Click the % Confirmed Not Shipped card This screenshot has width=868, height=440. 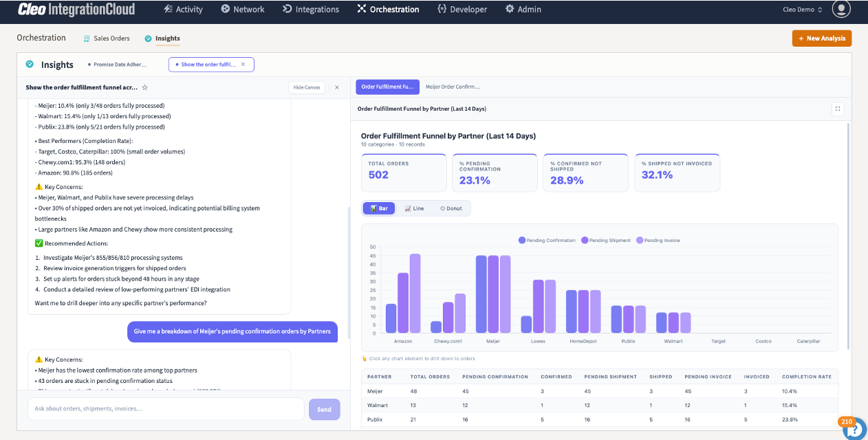click(585, 173)
